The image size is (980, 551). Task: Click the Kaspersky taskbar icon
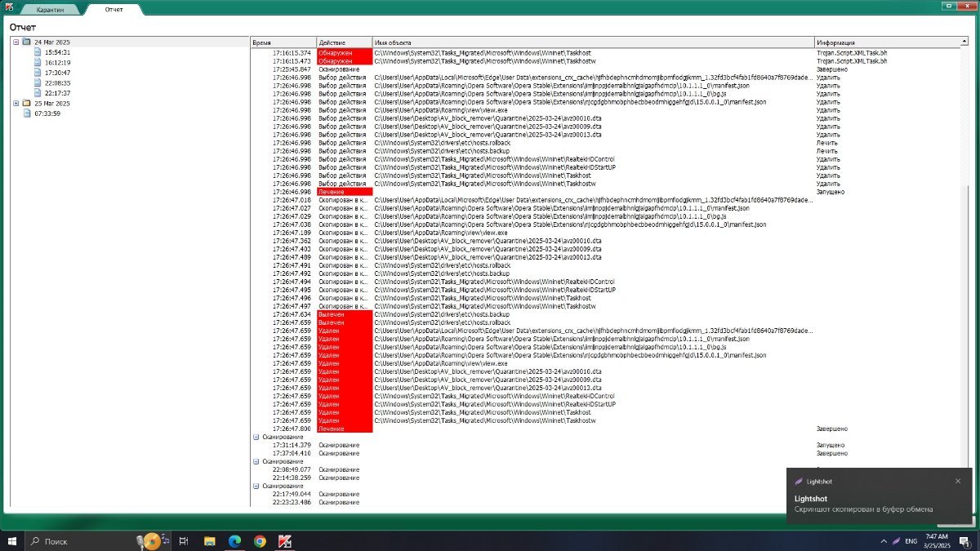tap(285, 540)
